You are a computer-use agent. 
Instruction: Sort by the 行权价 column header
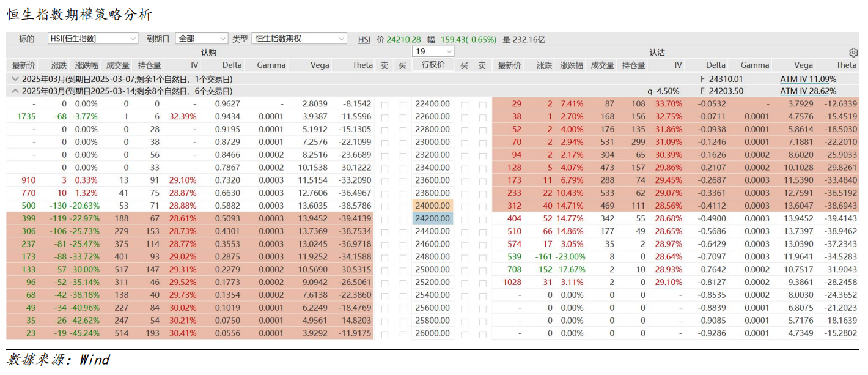(x=433, y=65)
